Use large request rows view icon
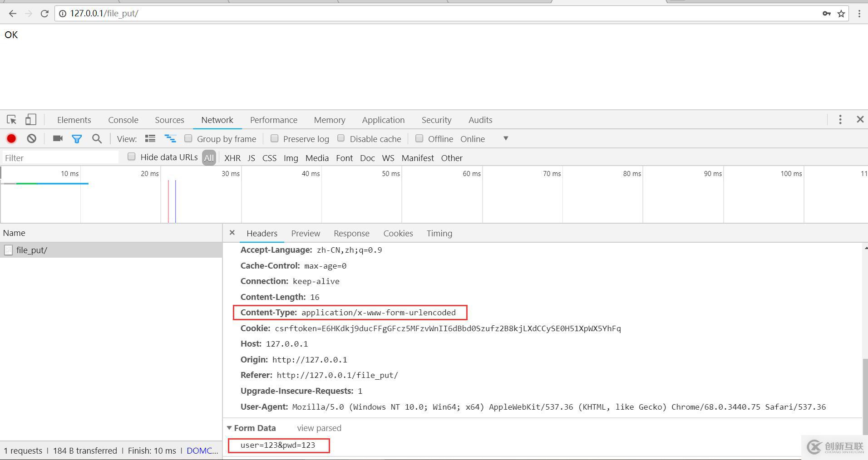The image size is (868, 460). coord(150,138)
